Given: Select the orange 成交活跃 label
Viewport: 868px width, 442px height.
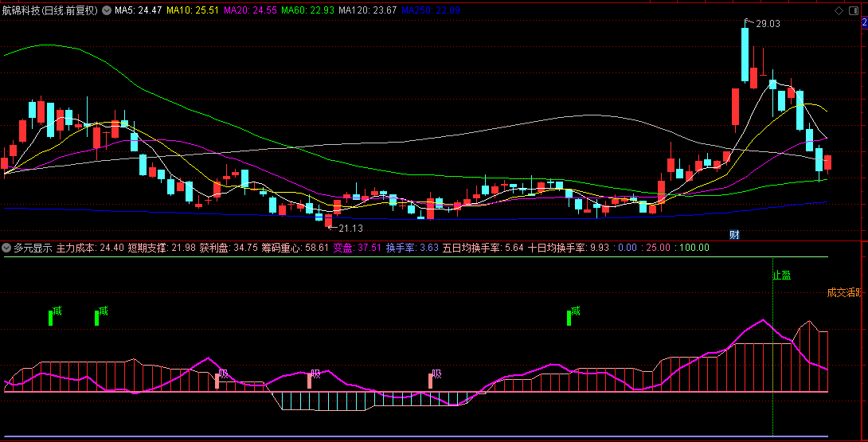Looking at the screenshot, I should point(845,292).
